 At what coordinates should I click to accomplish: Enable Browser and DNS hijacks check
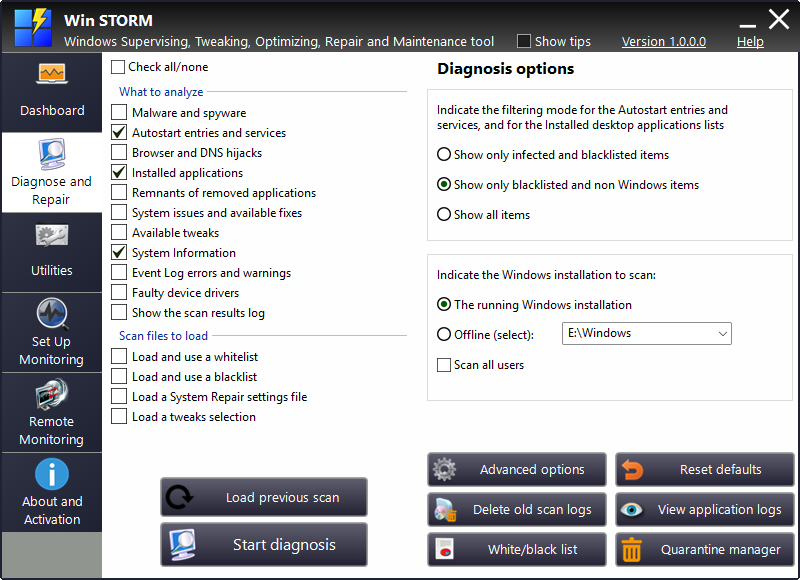click(x=119, y=153)
